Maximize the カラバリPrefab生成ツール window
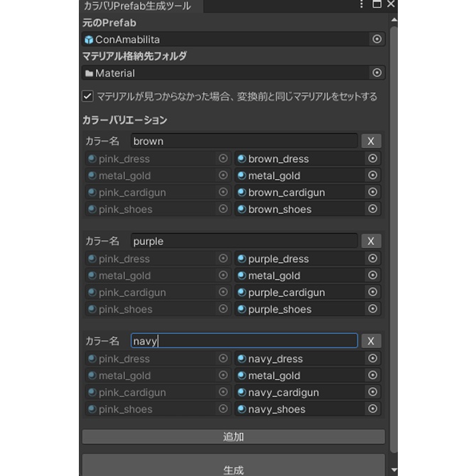The width and height of the screenshot is (476, 476). (x=377, y=4)
